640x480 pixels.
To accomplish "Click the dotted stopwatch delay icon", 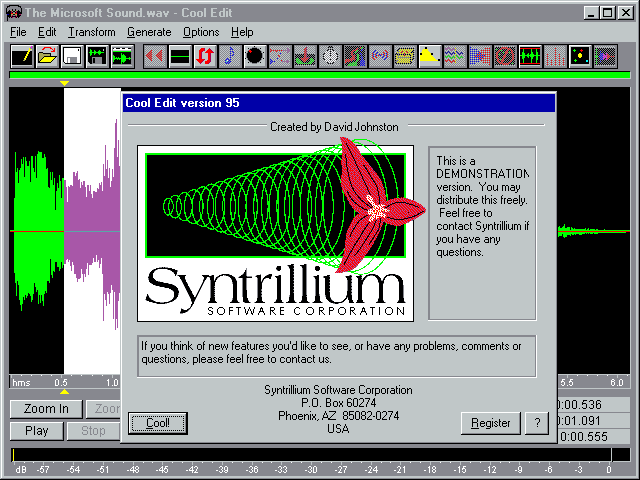I will [330, 56].
